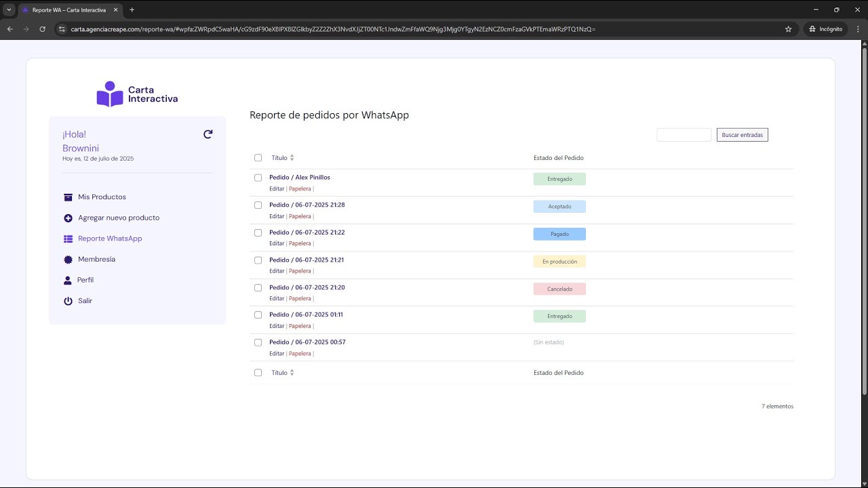This screenshot has width=868, height=488.
Task: Click the Entregado badge for 01:11 order
Action: (x=559, y=316)
